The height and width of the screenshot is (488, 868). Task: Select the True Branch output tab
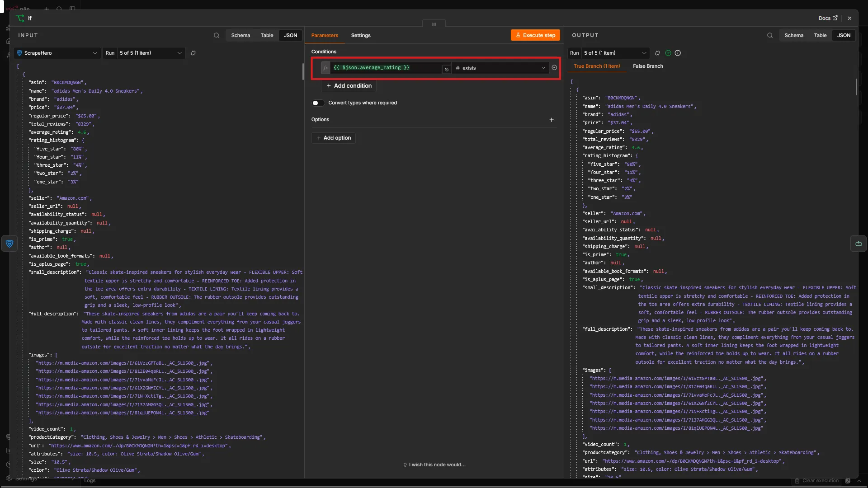coord(597,66)
